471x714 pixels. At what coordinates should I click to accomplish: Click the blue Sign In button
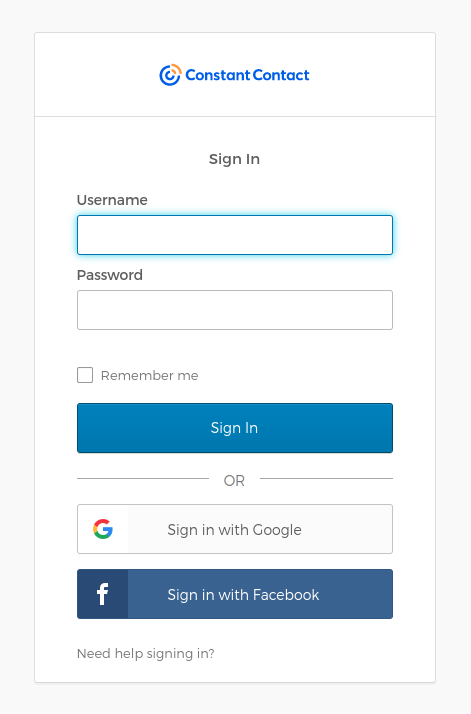point(235,428)
